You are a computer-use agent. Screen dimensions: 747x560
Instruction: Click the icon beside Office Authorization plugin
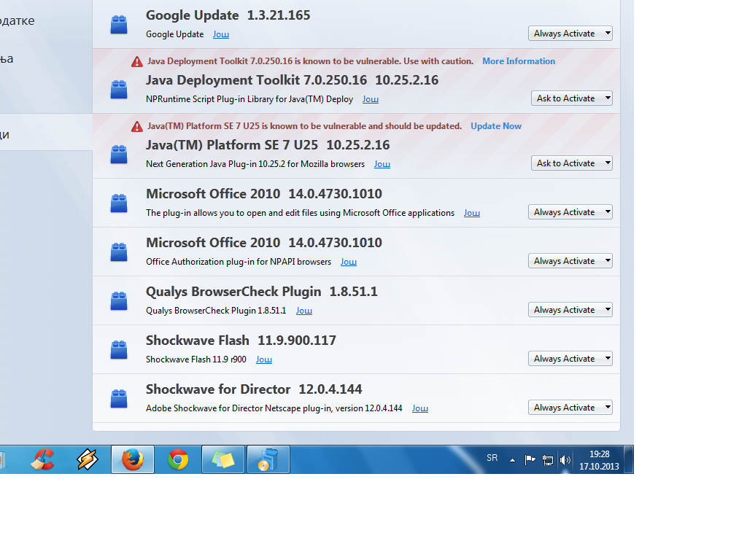pyautogui.click(x=119, y=252)
